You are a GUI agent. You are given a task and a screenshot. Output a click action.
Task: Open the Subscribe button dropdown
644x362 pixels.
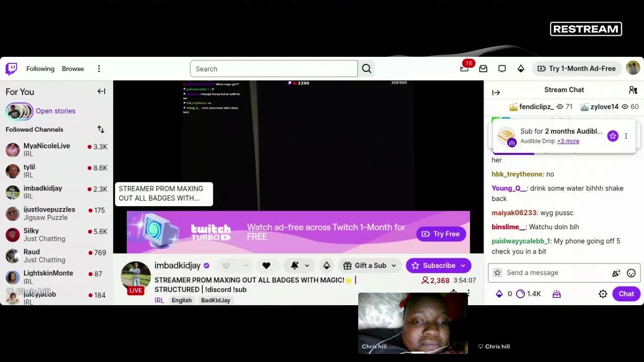click(x=462, y=265)
